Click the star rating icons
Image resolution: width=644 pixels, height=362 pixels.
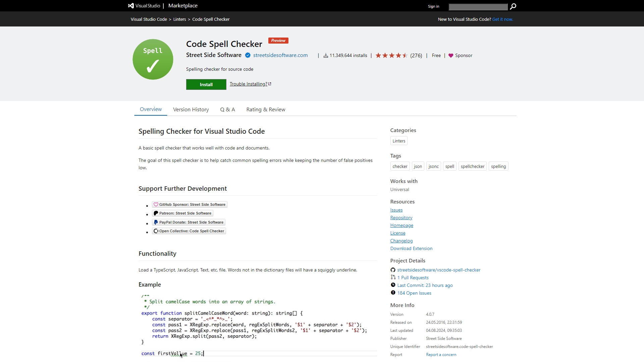click(x=391, y=55)
